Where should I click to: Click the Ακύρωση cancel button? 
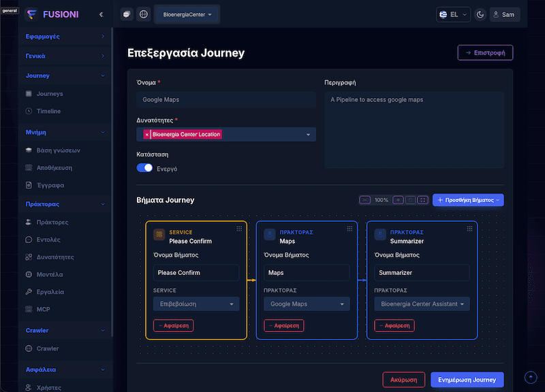click(x=404, y=380)
